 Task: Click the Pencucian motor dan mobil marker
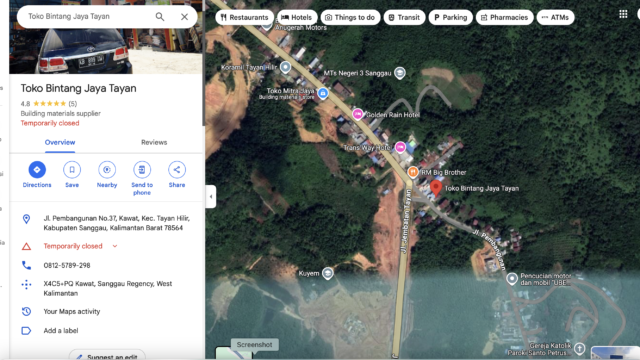[x=512, y=279]
